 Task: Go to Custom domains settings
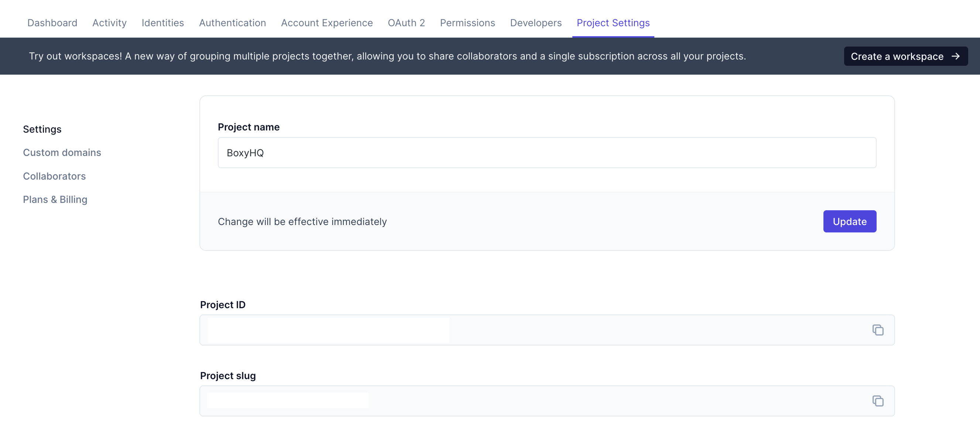[62, 152]
